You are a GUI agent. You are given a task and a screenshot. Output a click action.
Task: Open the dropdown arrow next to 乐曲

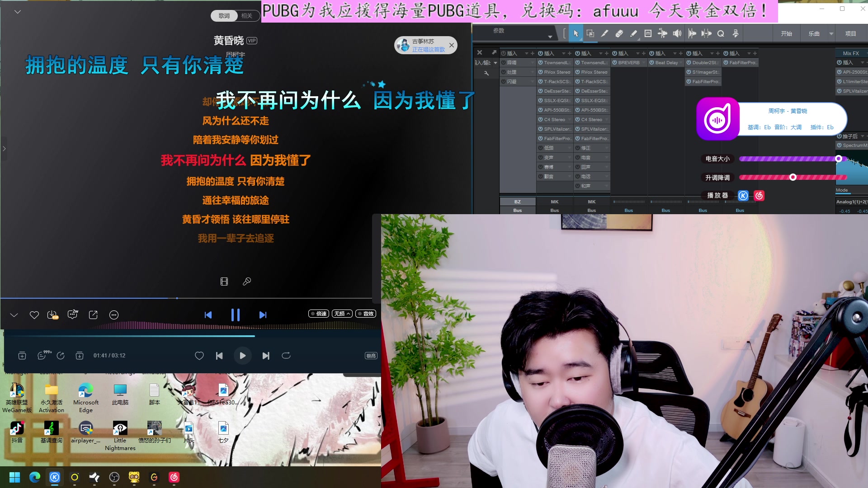point(831,33)
